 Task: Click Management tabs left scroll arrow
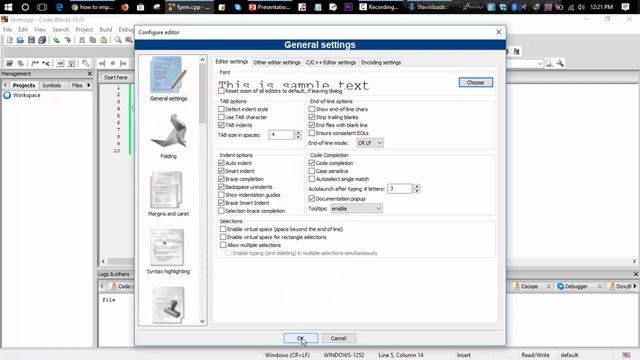[5, 85]
